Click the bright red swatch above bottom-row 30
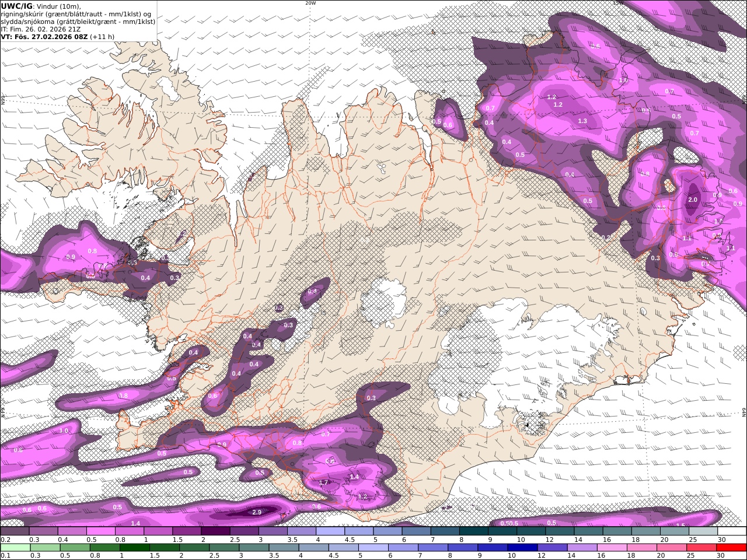The image size is (747, 560). point(731,548)
